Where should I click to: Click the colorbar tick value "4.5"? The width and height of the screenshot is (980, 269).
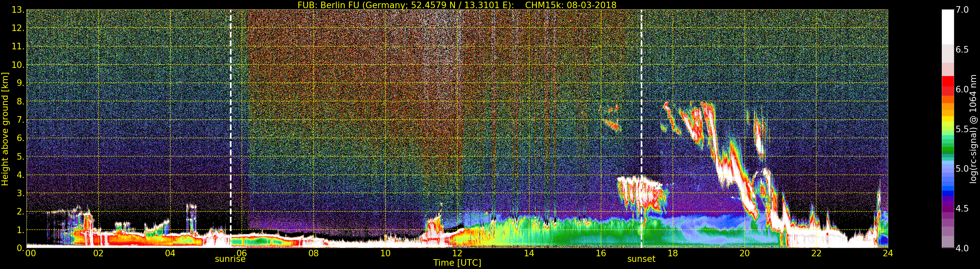pos(962,209)
